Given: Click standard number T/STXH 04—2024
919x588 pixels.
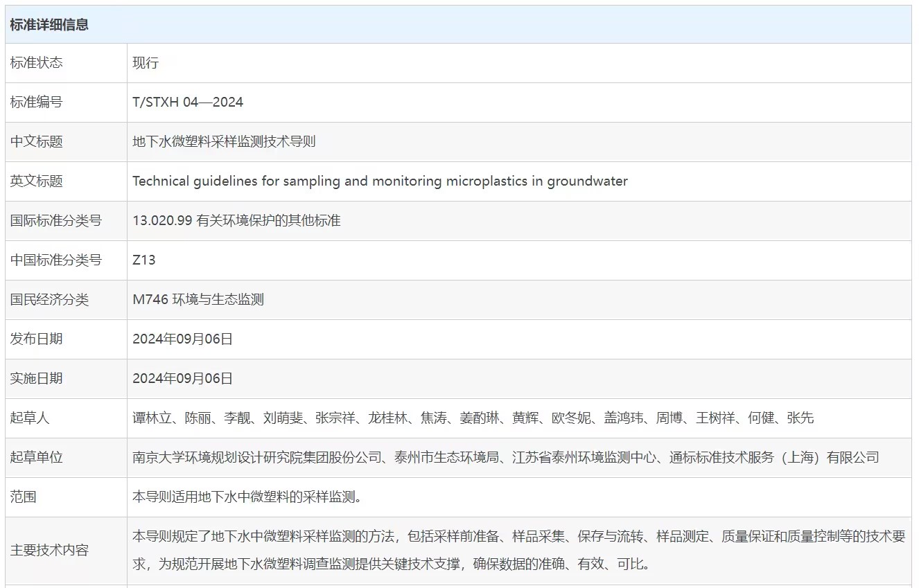Looking at the screenshot, I should click(188, 103).
